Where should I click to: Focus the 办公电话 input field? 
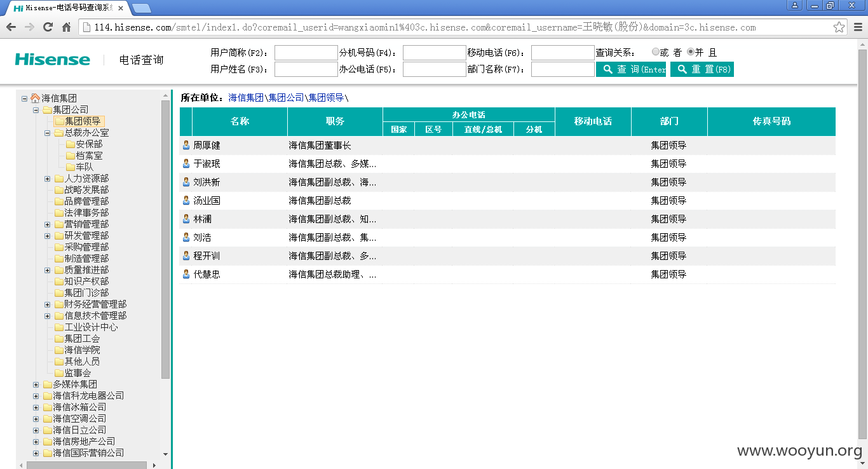[435, 69]
